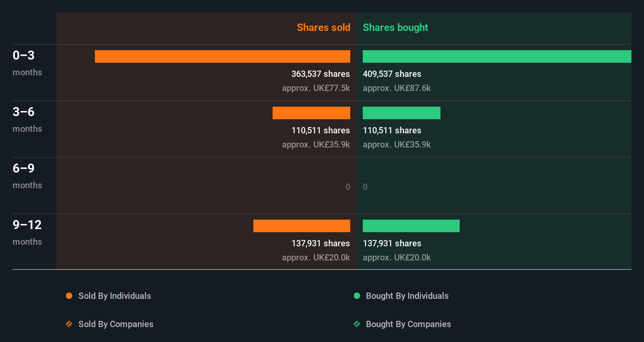Click the 3–6 months green bought bar
This screenshot has height=342, width=644.
pyautogui.click(x=402, y=113)
